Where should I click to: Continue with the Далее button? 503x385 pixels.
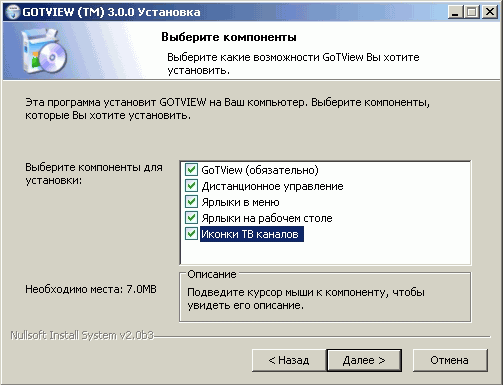pyautogui.click(x=364, y=360)
